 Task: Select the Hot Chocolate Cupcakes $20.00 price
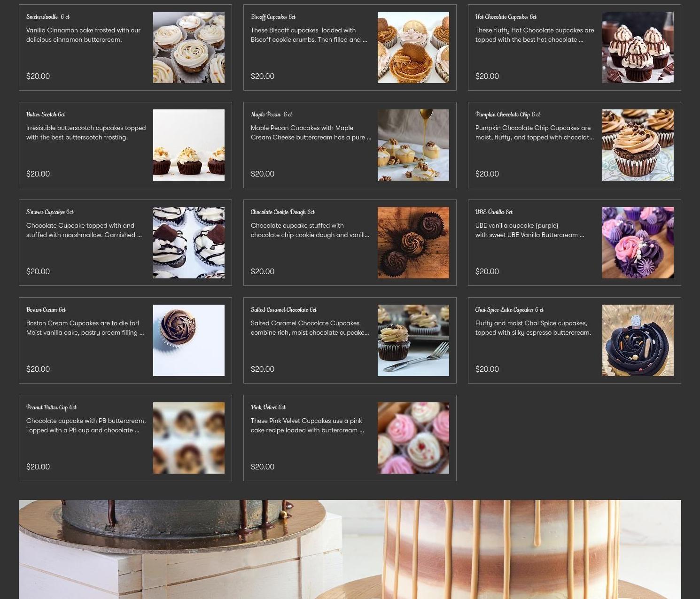pos(487,76)
